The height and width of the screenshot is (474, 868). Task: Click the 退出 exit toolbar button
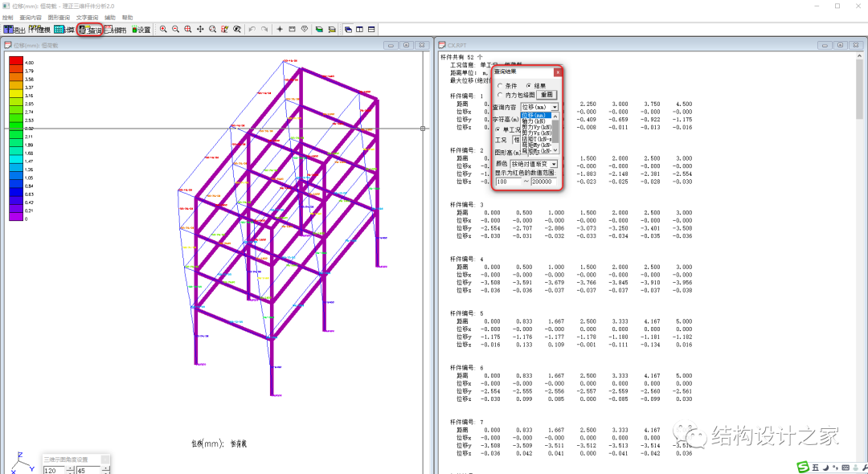point(14,29)
